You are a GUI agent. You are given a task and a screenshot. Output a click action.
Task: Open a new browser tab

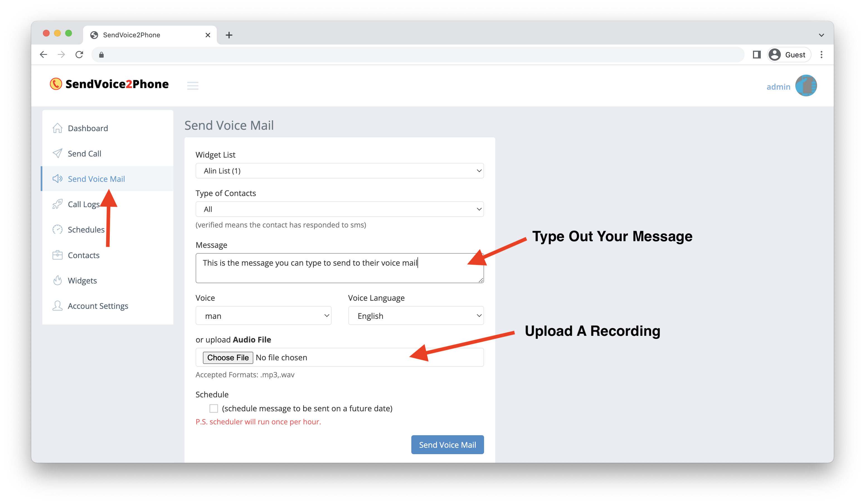pos(229,35)
